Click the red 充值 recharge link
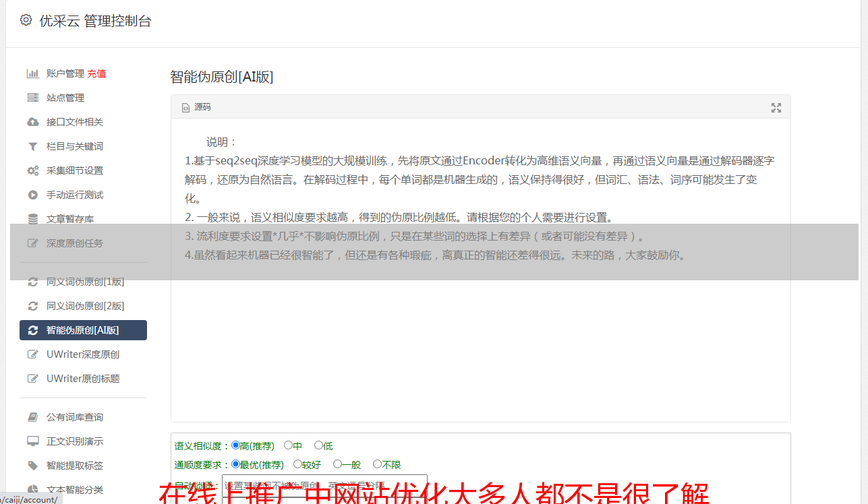Image resolution: width=868 pixels, height=504 pixels. coord(96,73)
